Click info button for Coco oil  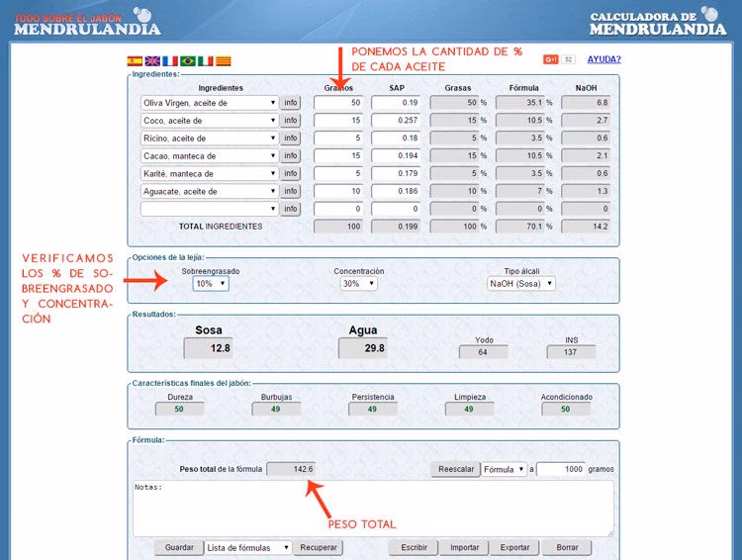[x=290, y=121]
